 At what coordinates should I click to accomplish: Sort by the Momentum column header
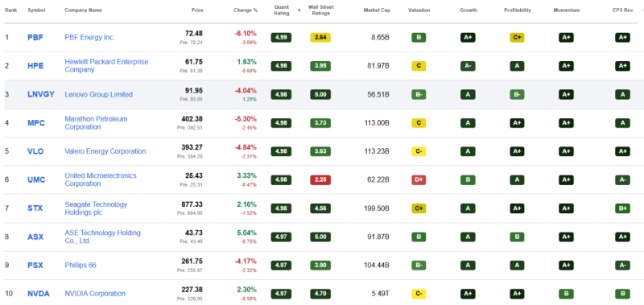tap(567, 10)
